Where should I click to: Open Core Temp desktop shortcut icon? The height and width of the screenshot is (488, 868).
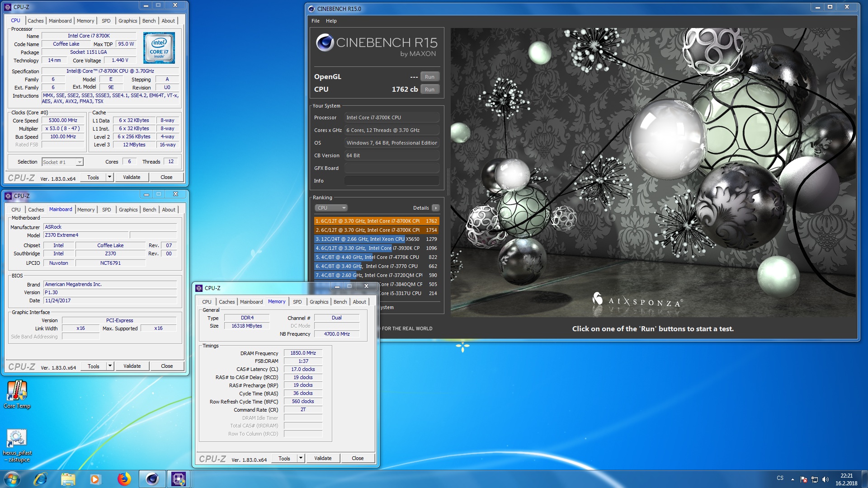coord(17,394)
